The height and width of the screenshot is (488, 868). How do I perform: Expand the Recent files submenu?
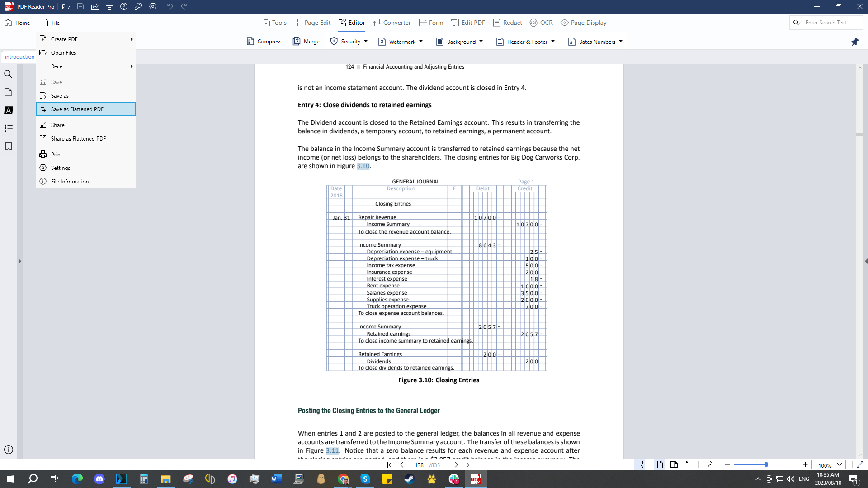coord(86,66)
